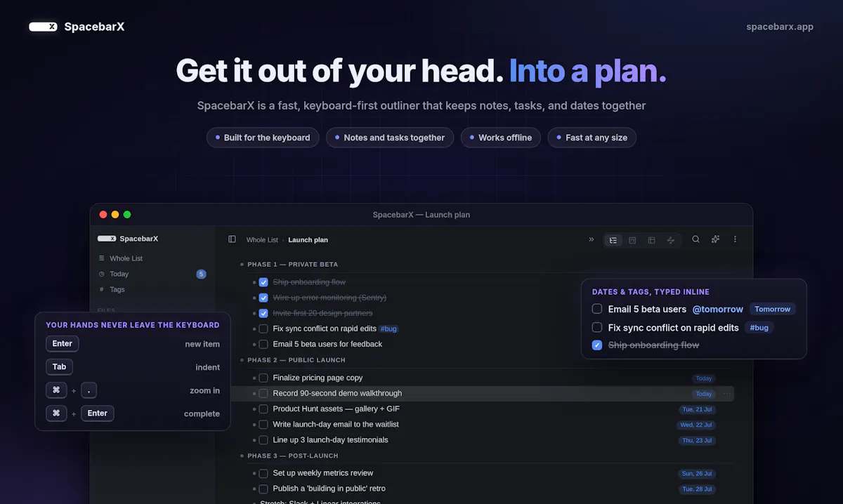Click the Tue, 21 Jul date badge
Screen dimensions: 843x504
coord(697,409)
